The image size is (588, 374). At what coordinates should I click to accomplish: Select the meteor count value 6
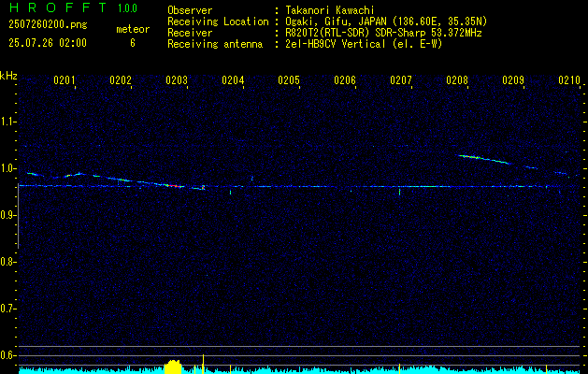[x=133, y=43]
